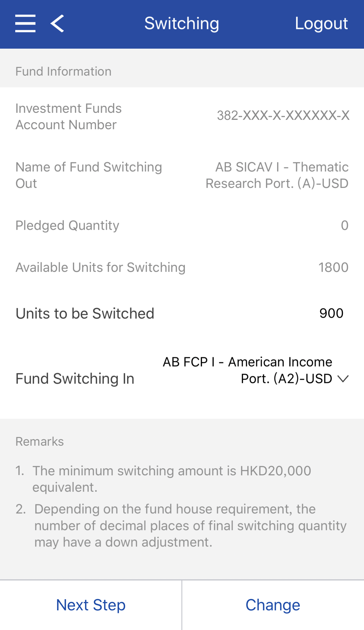Select the AB SICAV I Thematic Research fund name

pos(277,175)
